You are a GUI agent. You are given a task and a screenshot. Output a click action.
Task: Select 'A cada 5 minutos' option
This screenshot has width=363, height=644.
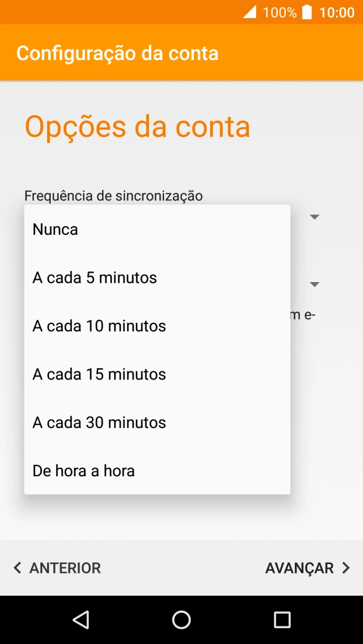95,277
